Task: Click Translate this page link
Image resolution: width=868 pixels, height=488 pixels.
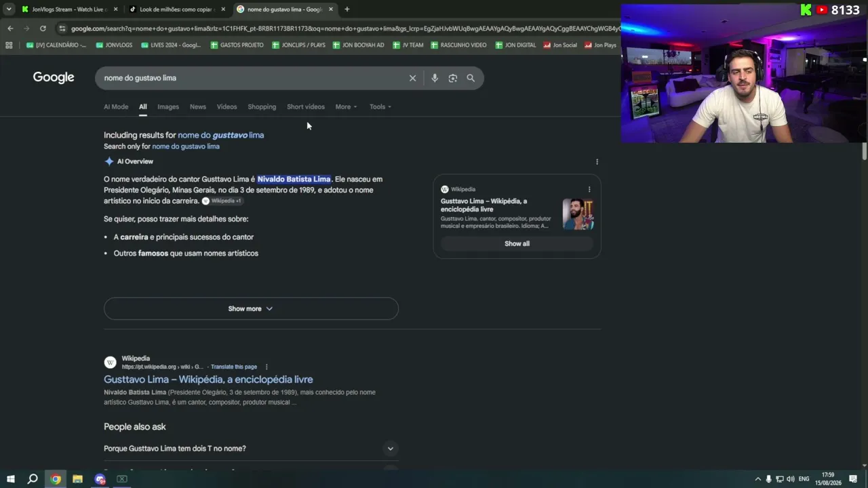Action: [234, 367]
